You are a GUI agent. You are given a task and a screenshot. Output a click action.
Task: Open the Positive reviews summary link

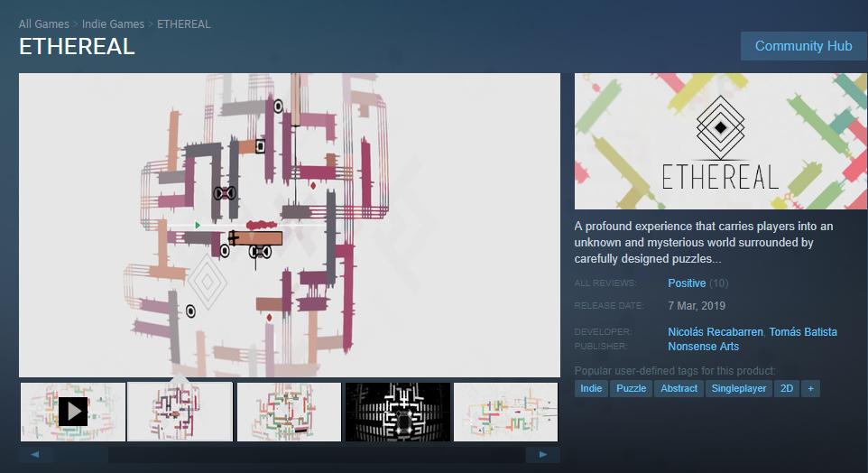(687, 283)
